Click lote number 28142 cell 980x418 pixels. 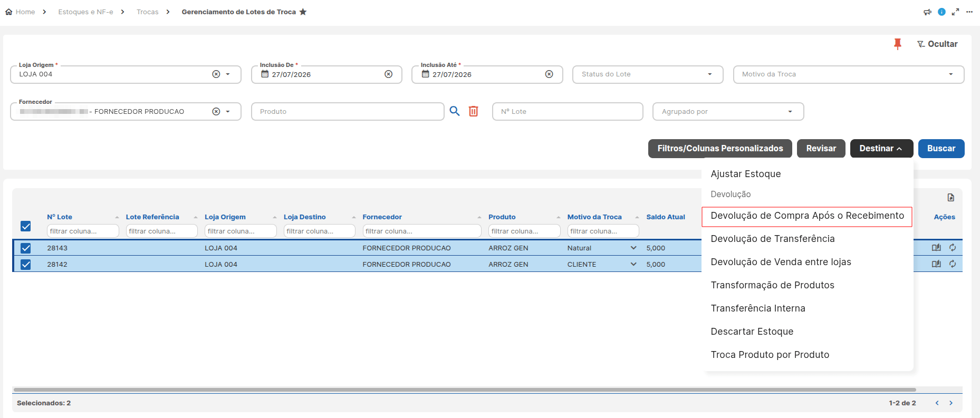click(x=57, y=264)
